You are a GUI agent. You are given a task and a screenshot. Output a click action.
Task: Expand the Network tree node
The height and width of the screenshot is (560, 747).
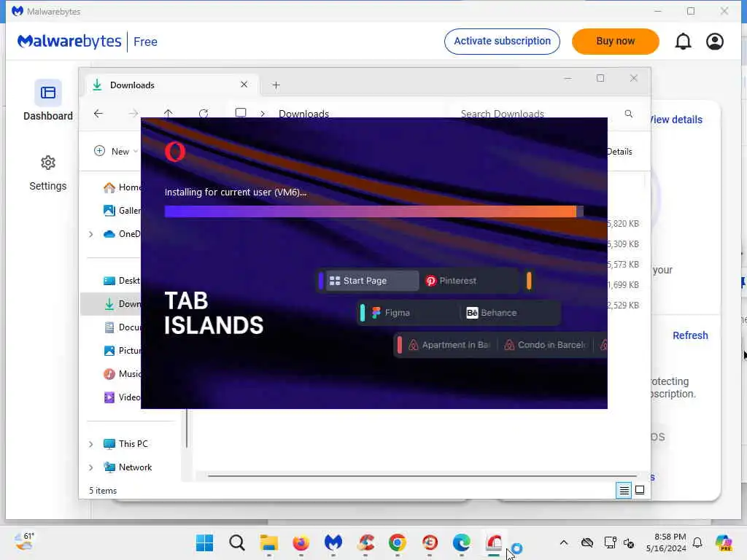click(x=90, y=467)
